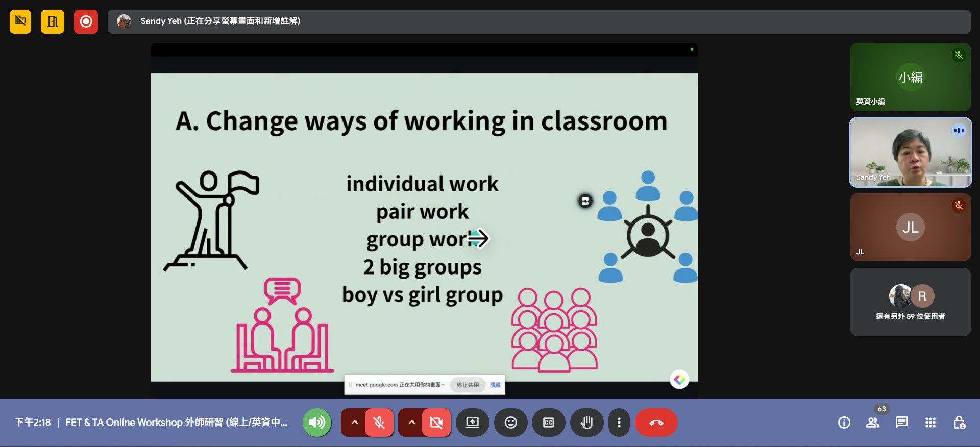
Task: Click the red recording indicator button
Action: [x=86, y=21]
